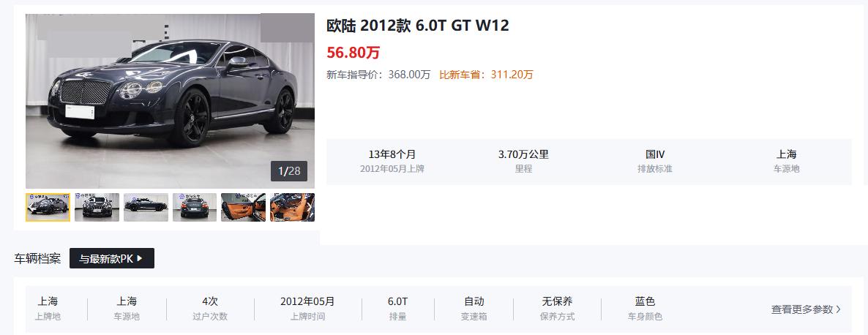
Task: Click the 4次 过户次数 transfer count
Action: (210, 309)
